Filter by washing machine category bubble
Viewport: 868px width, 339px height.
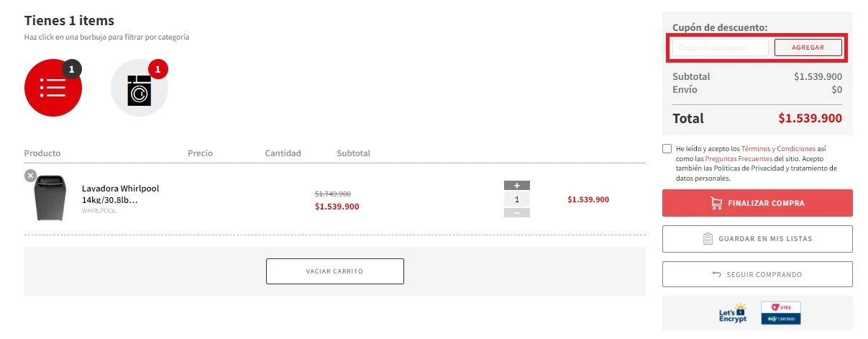pos(140,88)
